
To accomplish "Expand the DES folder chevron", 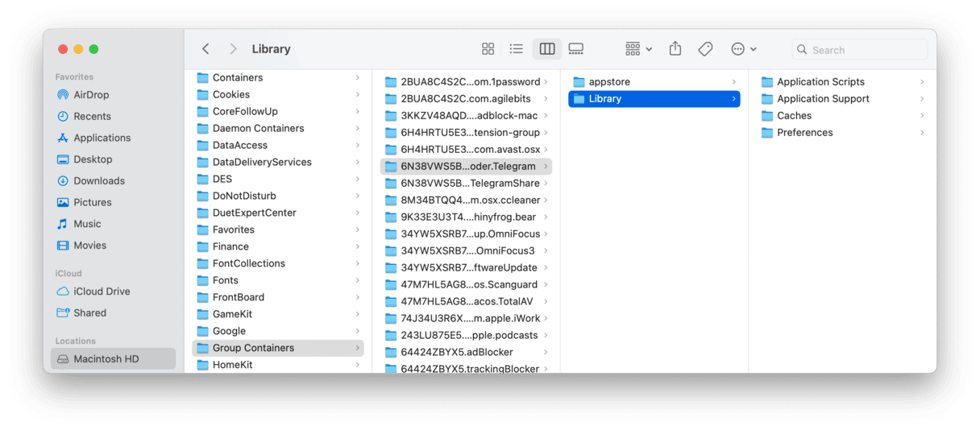I will click(358, 180).
